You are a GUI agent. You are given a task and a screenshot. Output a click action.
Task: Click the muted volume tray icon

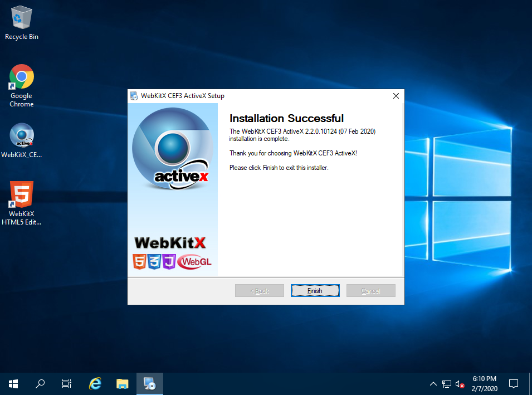(460, 384)
